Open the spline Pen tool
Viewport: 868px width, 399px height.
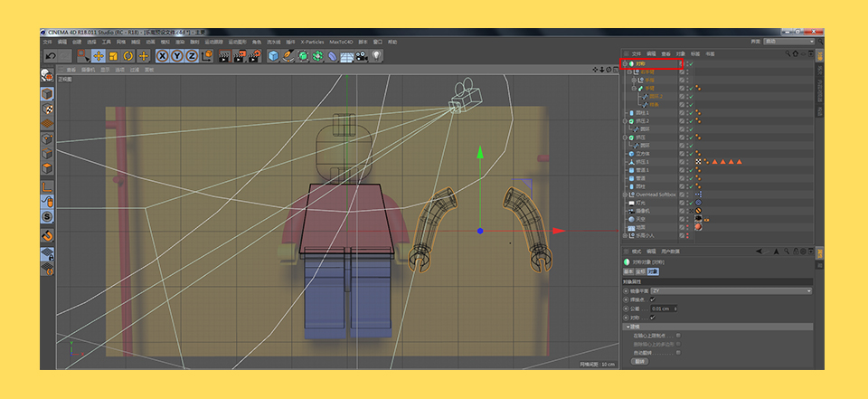(288, 56)
